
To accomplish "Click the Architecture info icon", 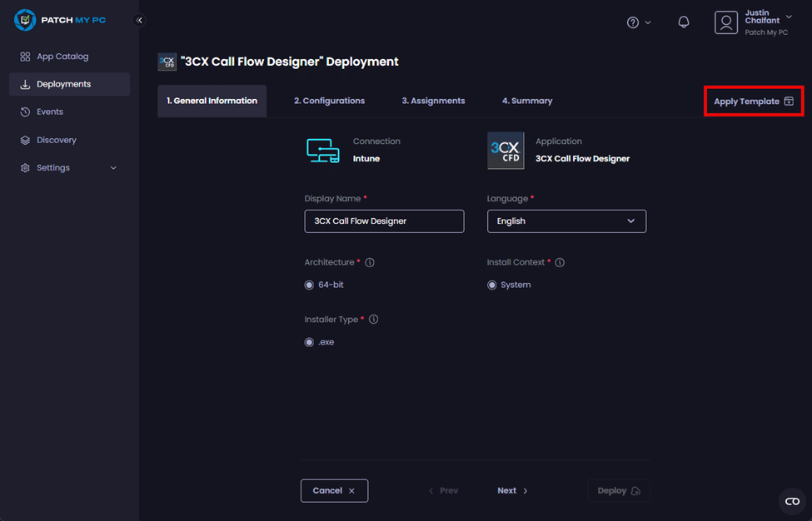I will click(370, 263).
